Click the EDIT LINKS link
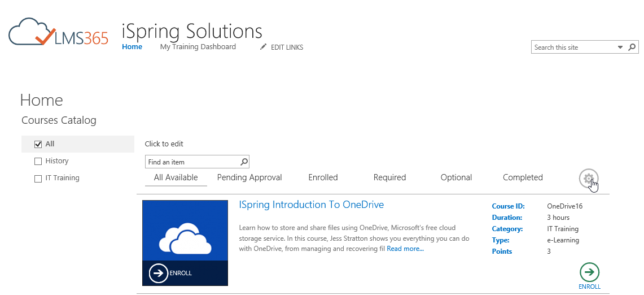 (x=287, y=47)
